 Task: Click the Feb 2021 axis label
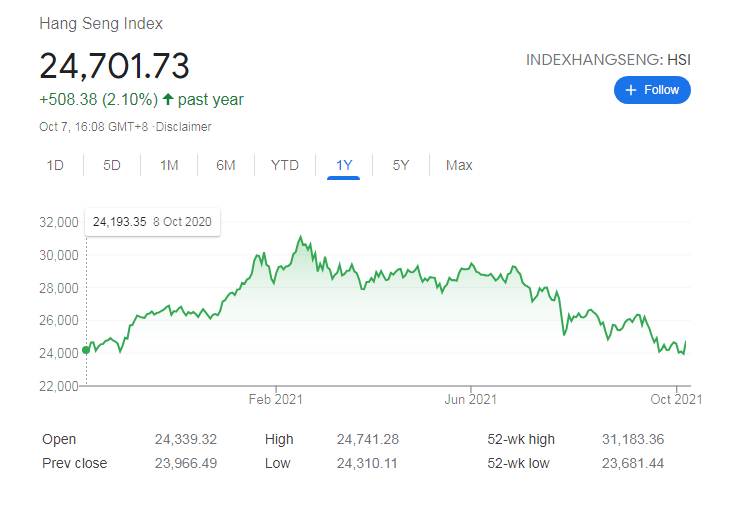tap(275, 400)
